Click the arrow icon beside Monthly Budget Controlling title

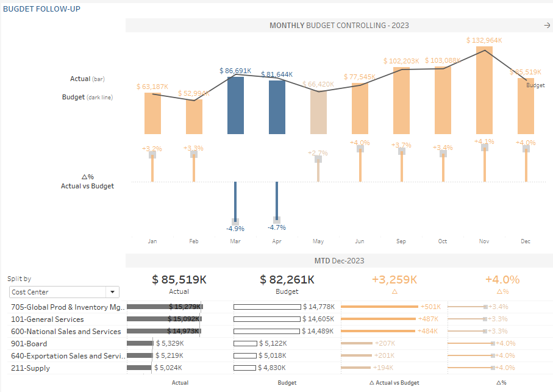pos(546,25)
